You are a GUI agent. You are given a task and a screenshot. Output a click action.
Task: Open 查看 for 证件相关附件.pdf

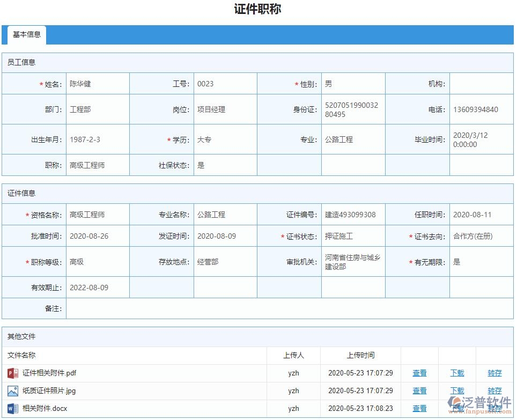(419, 373)
